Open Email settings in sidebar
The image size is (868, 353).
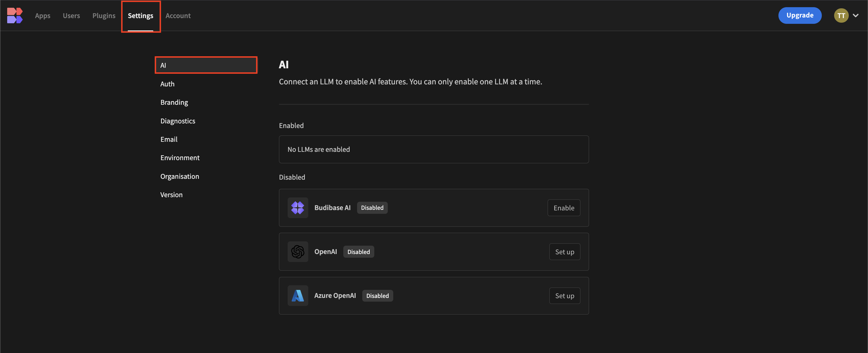(169, 139)
